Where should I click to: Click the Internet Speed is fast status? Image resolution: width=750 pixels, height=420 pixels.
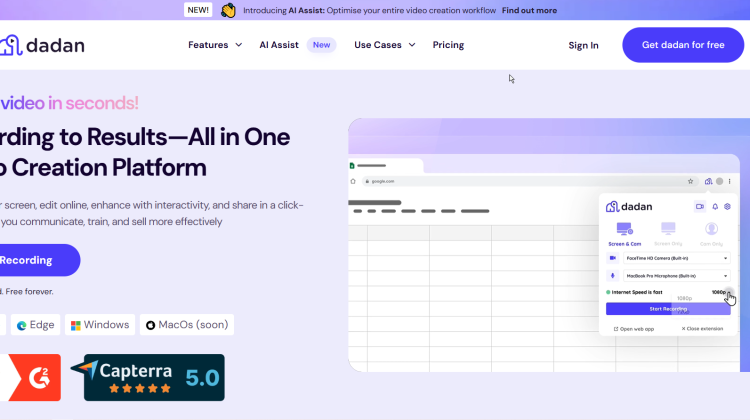[634, 292]
